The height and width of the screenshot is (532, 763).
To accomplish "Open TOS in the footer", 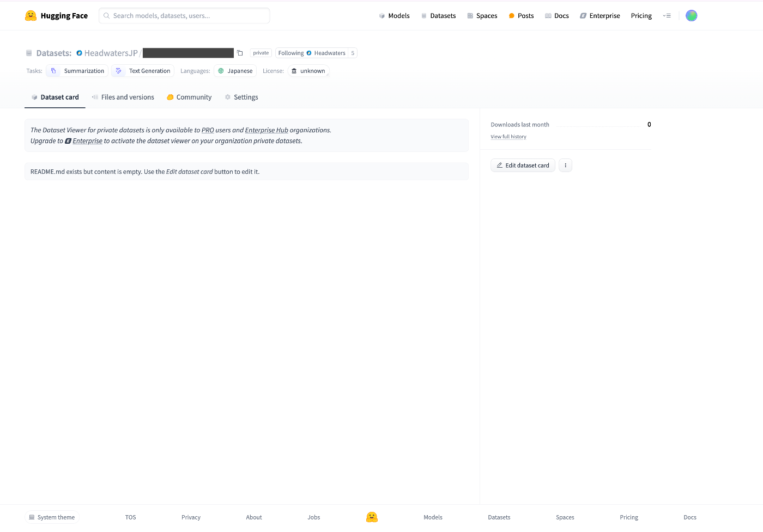I will pos(130,517).
